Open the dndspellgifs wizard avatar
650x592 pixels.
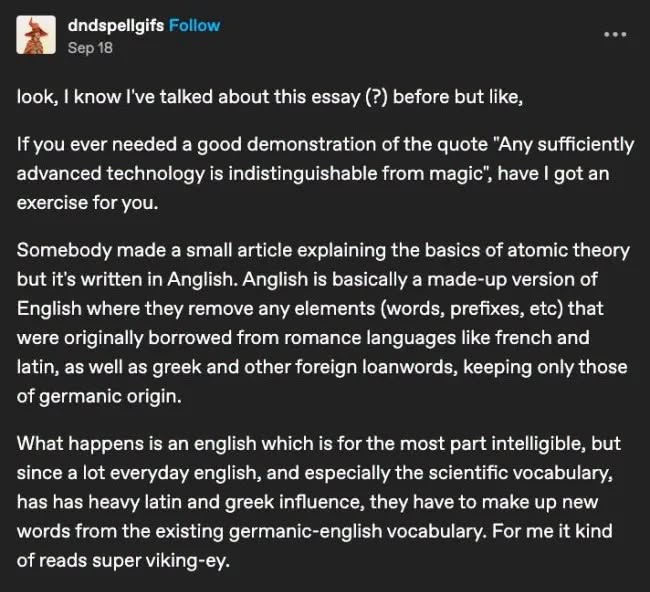(36, 35)
